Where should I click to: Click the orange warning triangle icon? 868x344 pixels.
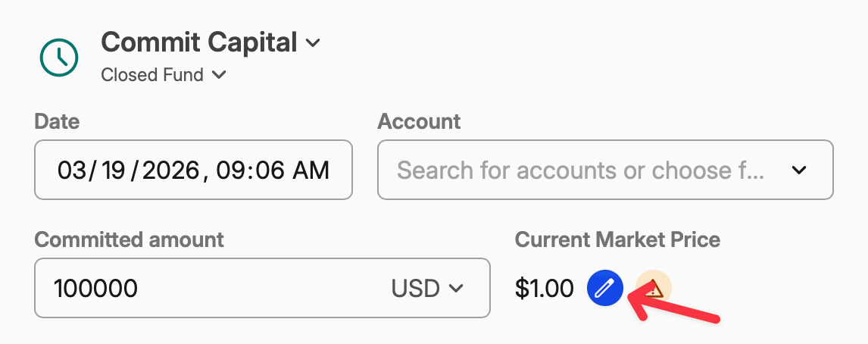pos(654,288)
